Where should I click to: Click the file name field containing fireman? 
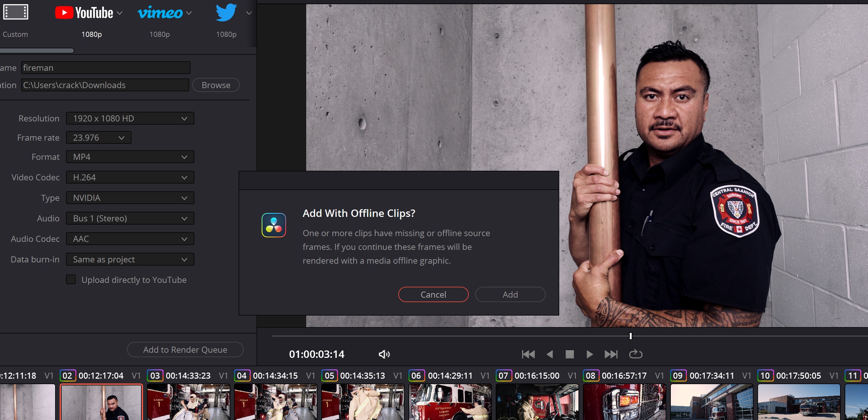pos(106,68)
